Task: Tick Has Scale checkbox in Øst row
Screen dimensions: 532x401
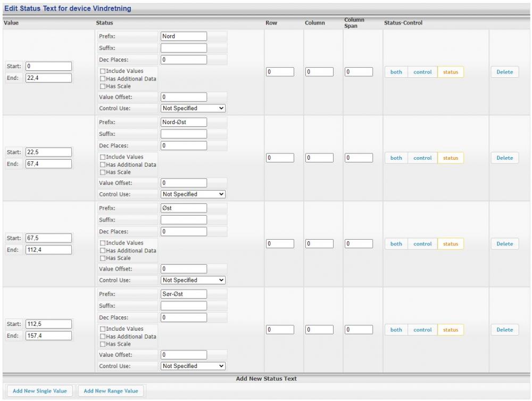Action: click(x=102, y=258)
